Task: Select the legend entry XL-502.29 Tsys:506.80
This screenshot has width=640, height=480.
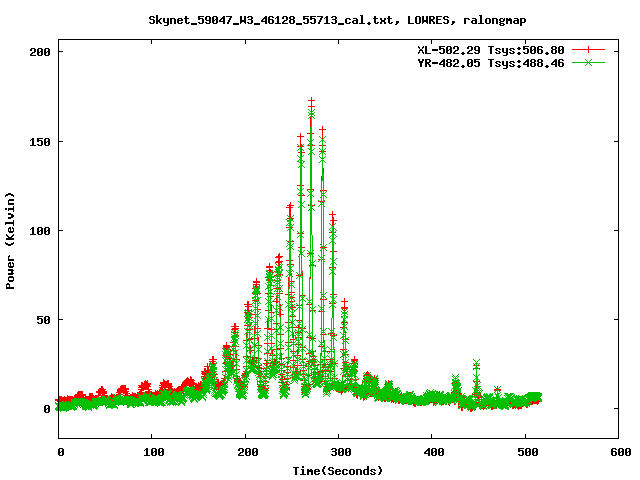Action: (491, 50)
